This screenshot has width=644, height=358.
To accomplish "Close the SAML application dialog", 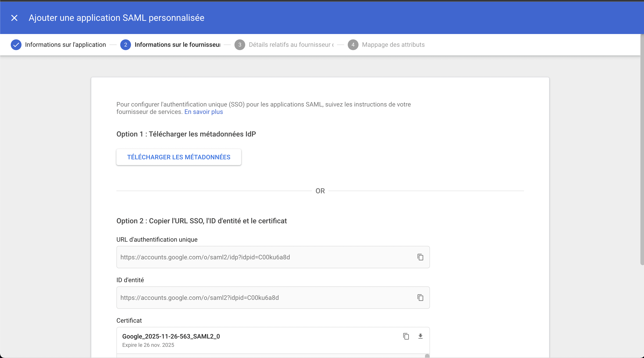I will (x=14, y=18).
